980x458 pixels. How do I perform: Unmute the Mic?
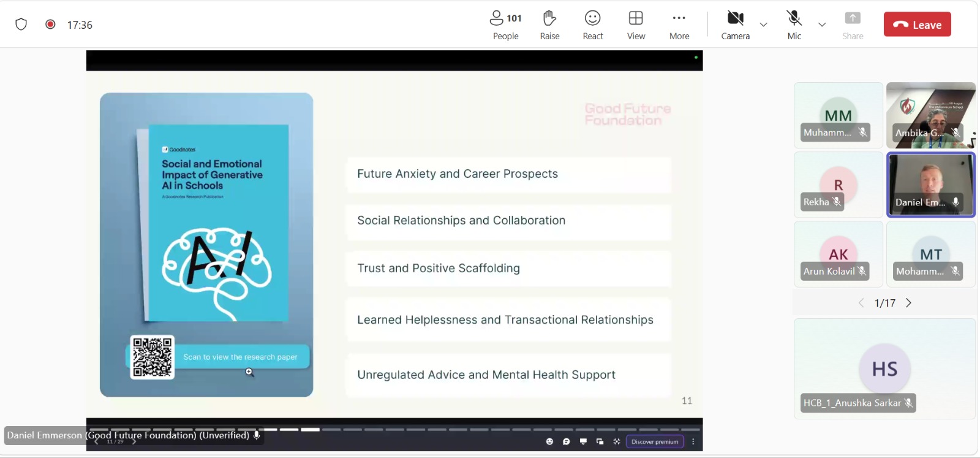[x=794, y=25]
